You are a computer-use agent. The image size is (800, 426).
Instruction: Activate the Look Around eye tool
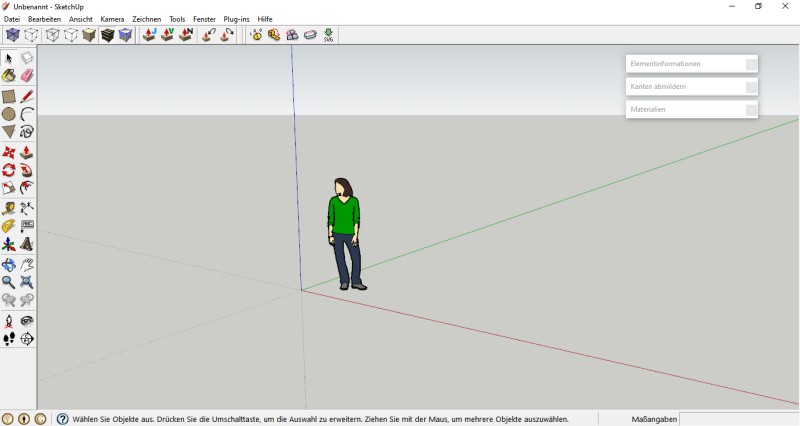click(27, 321)
